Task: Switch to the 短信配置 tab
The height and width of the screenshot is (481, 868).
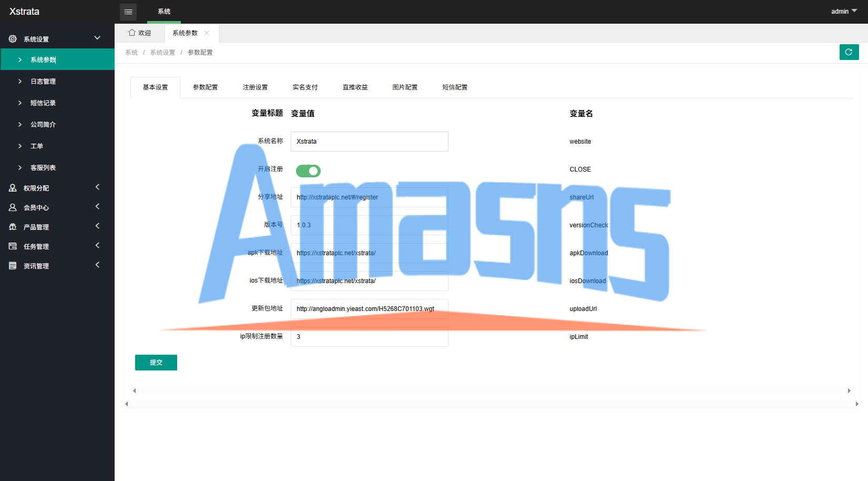Action: pos(455,87)
